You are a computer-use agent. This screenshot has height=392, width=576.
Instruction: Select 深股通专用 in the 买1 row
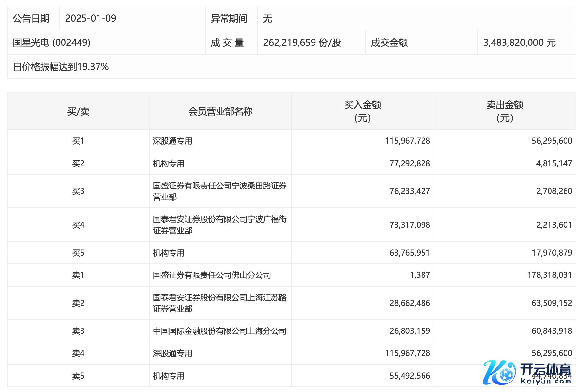pyautogui.click(x=172, y=141)
